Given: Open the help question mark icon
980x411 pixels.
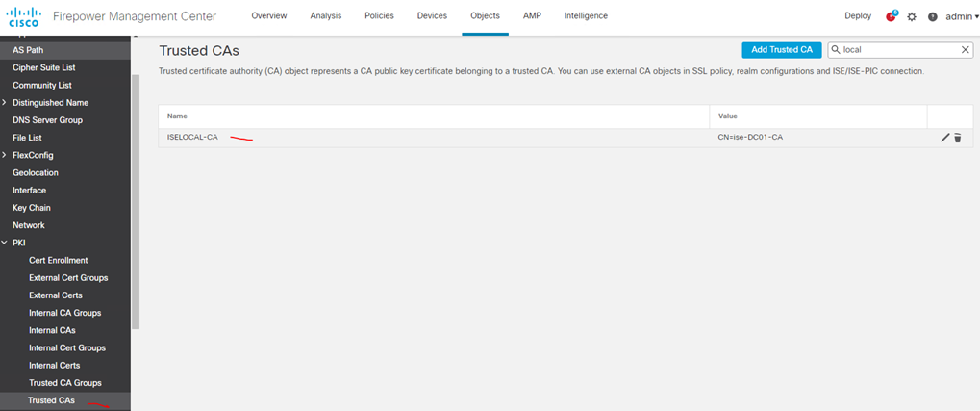Looking at the screenshot, I should pos(933,17).
